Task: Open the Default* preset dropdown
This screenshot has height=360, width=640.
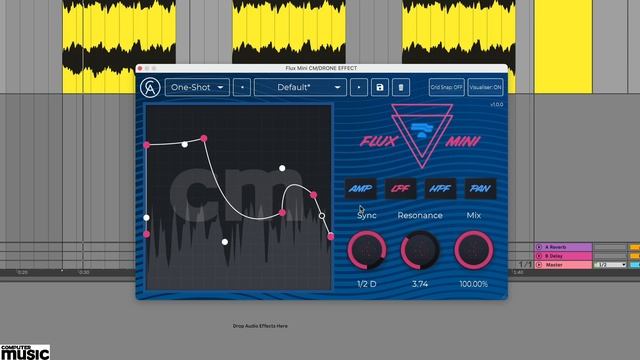Action: point(300,87)
